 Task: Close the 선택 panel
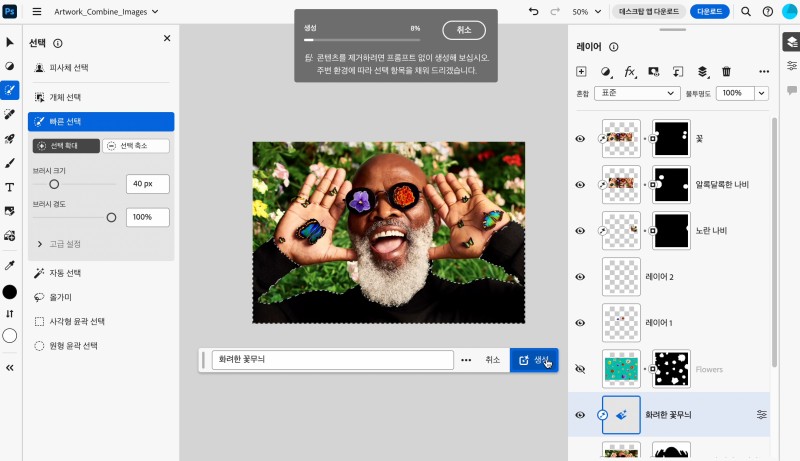click(x=167, y=38)
